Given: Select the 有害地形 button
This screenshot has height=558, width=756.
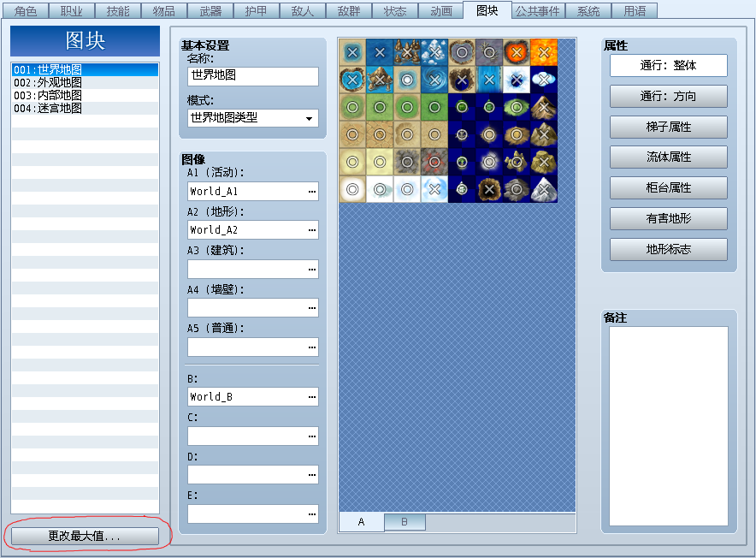Looking at the screenshot, I should (668, 218).
